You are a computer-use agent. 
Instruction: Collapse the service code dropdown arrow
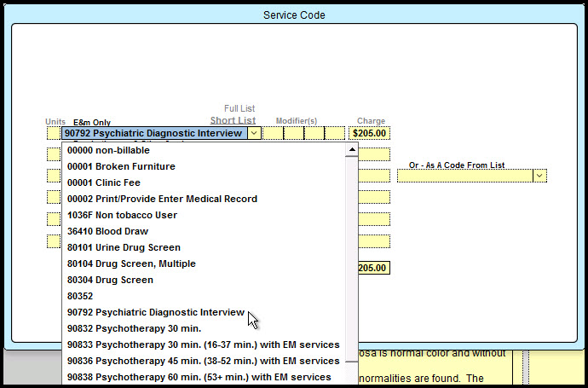coord(253,133)
